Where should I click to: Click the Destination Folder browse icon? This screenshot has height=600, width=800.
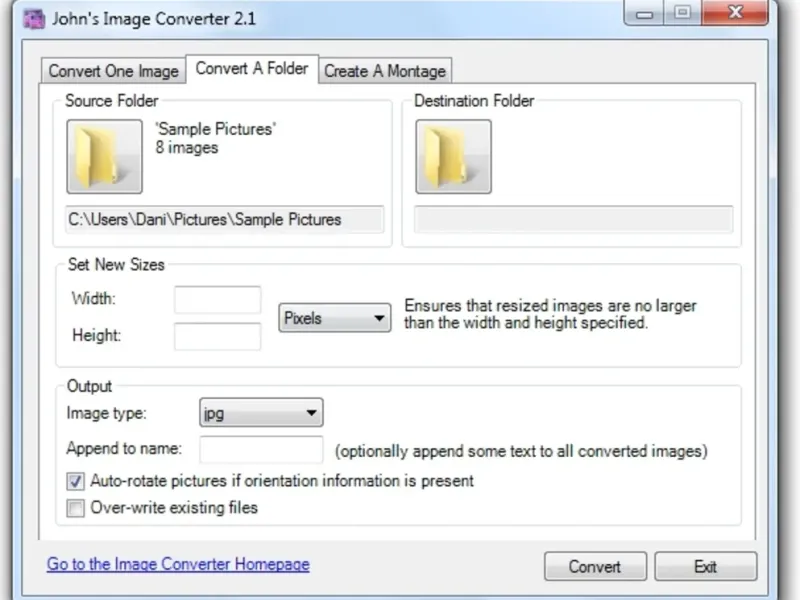click(x=453, y=157)
